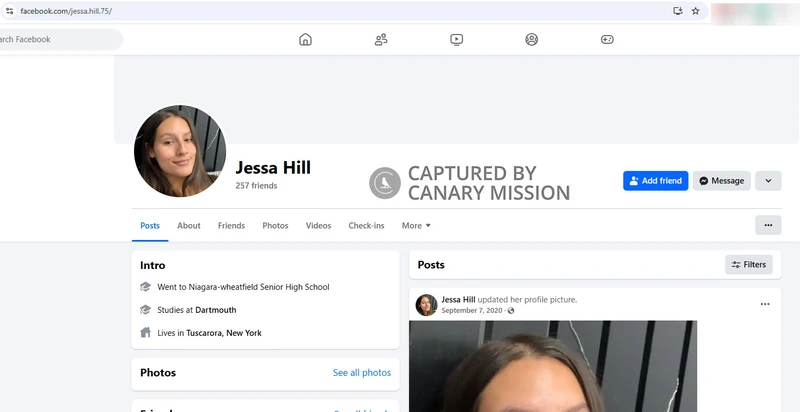Click the site info icon in address bar

pyautogui.click(x=9, y=11)
